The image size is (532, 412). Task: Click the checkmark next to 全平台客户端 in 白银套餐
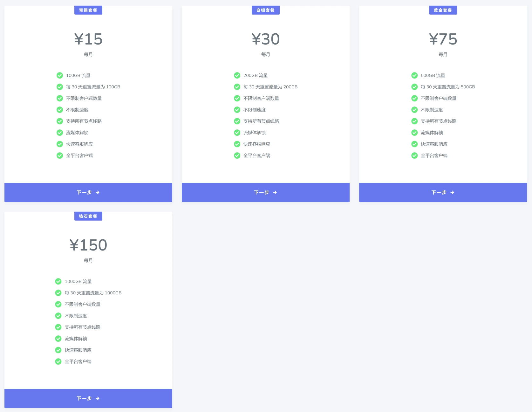[237, 155]
